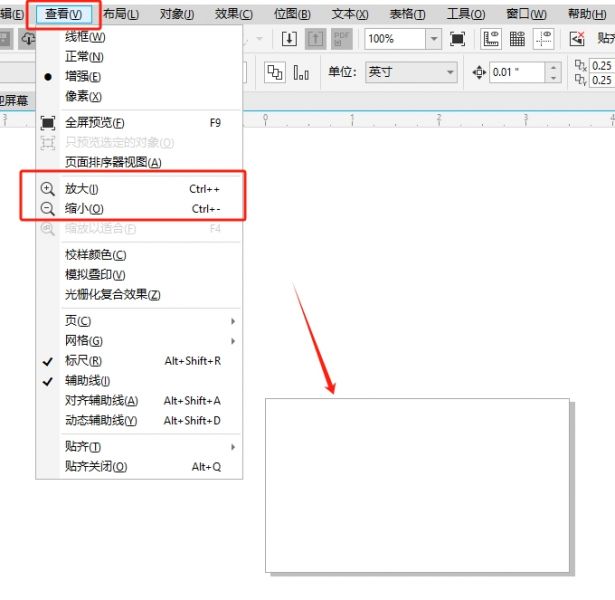
Task: Click the all-pages layout icon
Action: tap(275, 73)
